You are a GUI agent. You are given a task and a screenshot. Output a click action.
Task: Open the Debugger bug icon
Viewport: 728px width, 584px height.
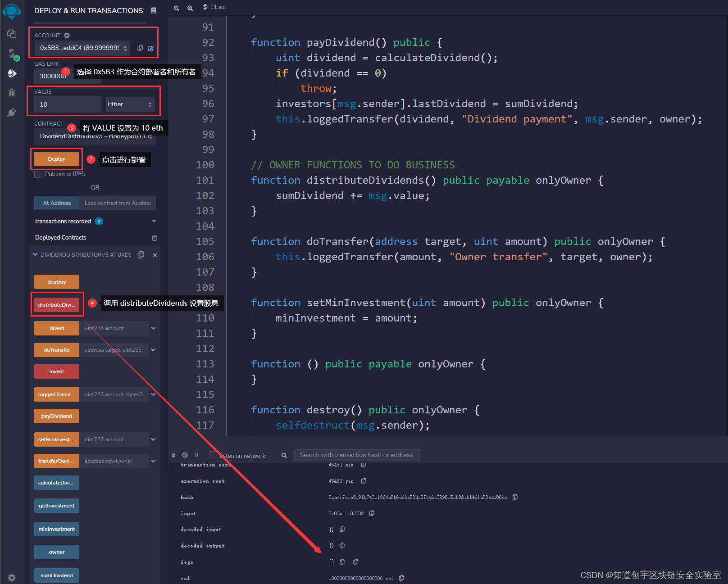coord(12,93)
